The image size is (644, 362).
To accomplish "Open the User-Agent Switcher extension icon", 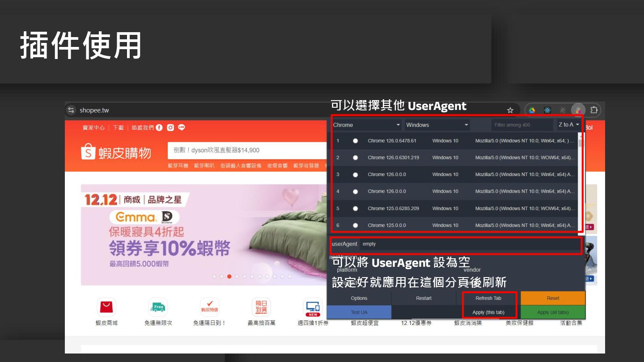I will [578, 110].
